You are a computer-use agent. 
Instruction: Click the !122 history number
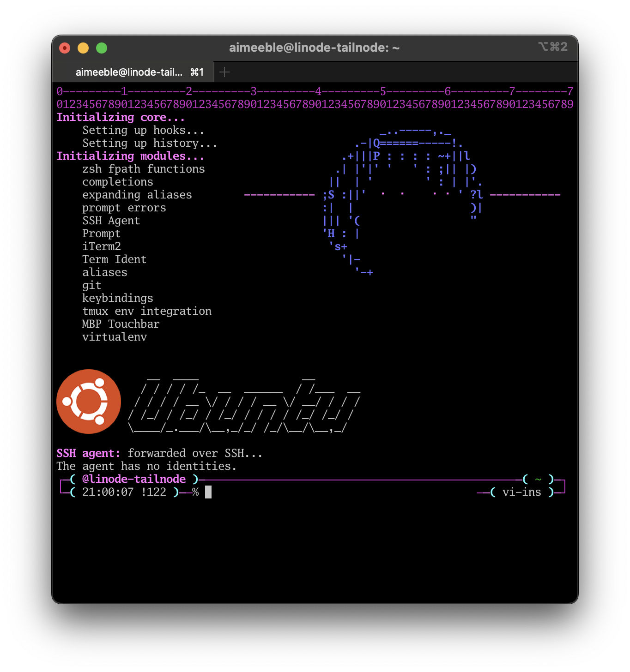(x=153, y=492)
